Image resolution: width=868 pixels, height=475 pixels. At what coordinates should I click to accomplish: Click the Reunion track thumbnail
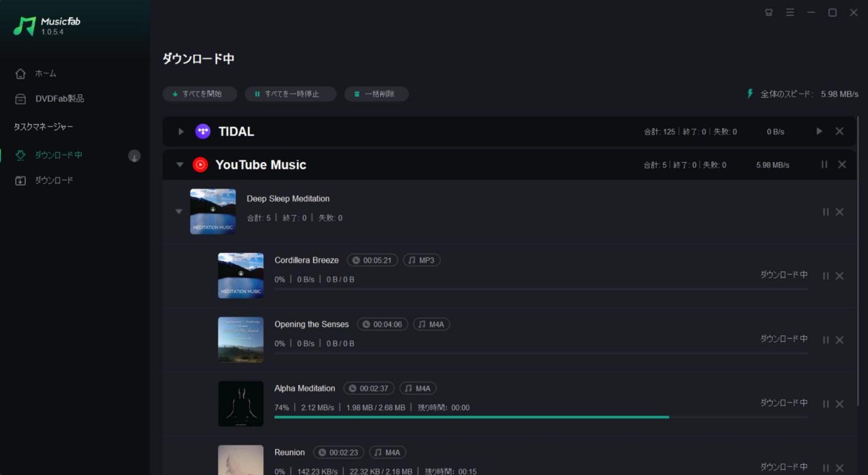click(240, 460)
